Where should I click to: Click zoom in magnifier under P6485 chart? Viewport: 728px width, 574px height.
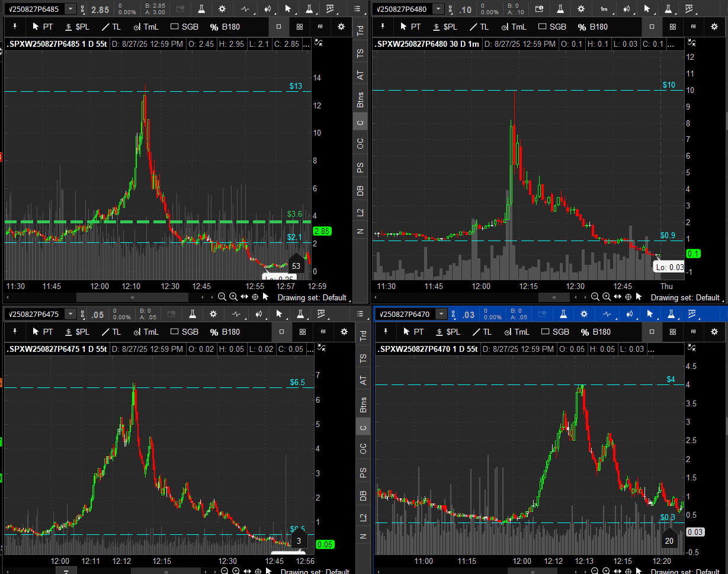point(233,297)
